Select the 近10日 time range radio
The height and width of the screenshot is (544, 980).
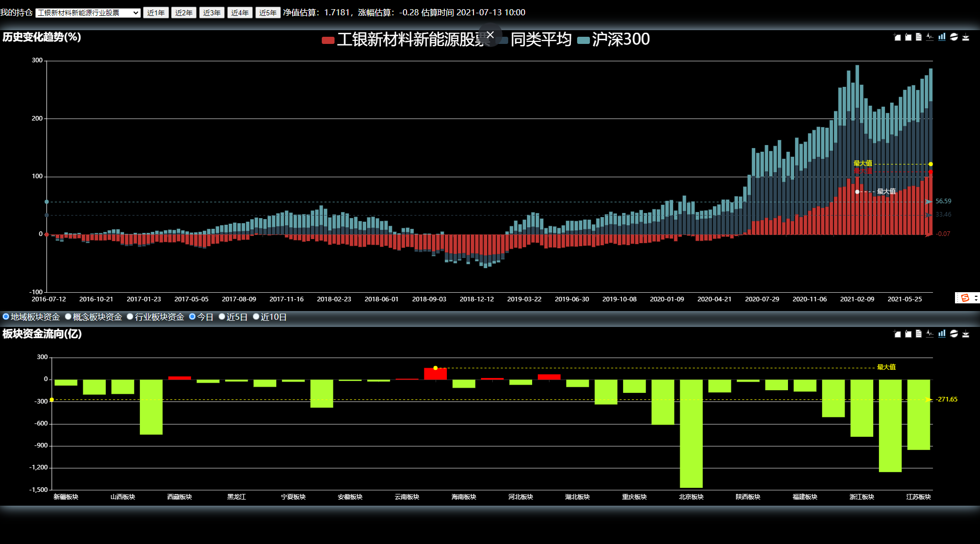pos(256,317)
